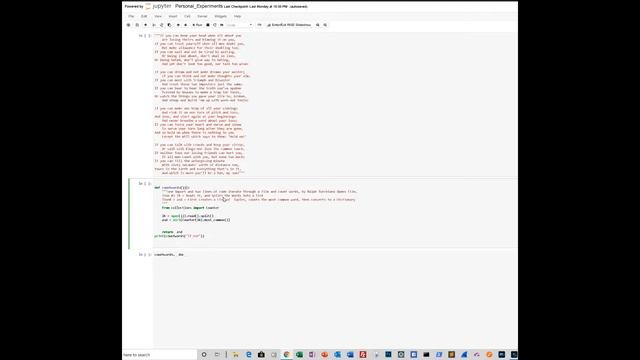
Task: Click inside the poem text cell
Action: (x=335, y=104)
